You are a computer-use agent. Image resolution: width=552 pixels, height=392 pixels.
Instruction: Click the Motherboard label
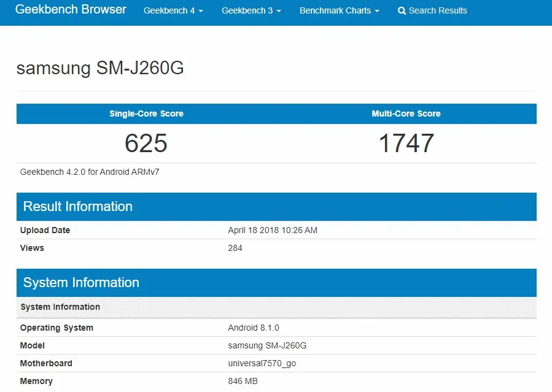[46, 363]
